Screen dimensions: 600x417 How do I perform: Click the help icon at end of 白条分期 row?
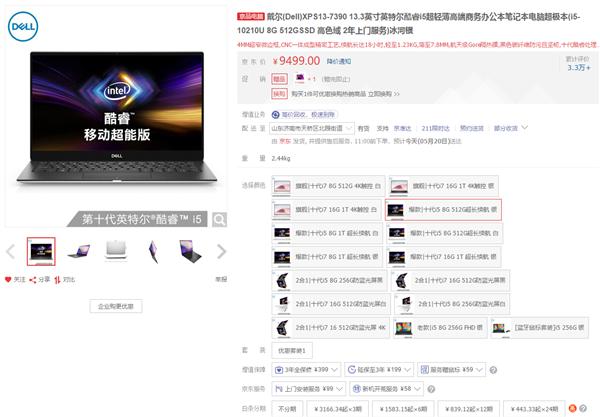pos(583,408)
